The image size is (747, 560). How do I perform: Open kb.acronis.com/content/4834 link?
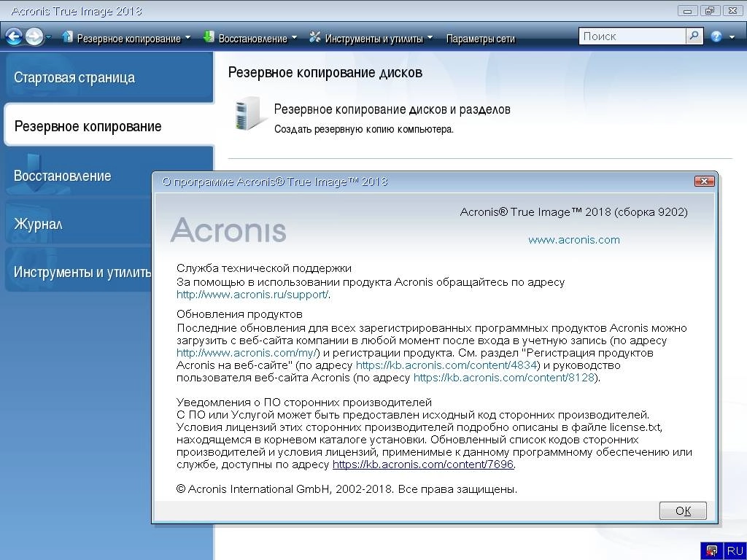446,366
